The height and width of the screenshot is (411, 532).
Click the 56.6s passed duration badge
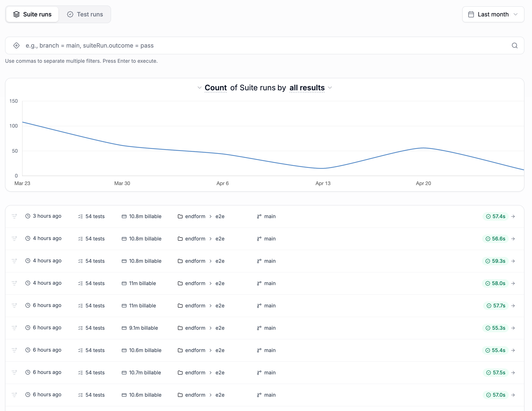(x=495, y=239)
